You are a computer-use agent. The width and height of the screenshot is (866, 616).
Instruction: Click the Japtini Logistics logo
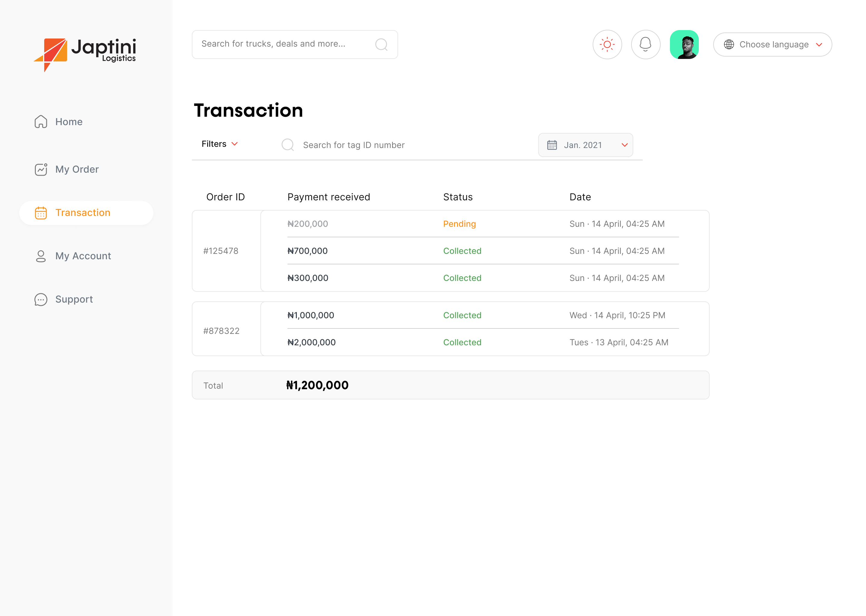click(x=85, y=55)
